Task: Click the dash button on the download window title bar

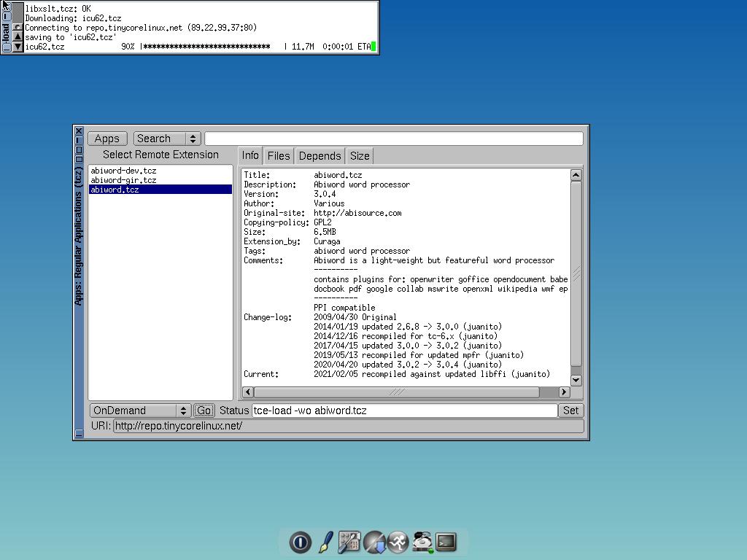Action: [x=7, y=16]
